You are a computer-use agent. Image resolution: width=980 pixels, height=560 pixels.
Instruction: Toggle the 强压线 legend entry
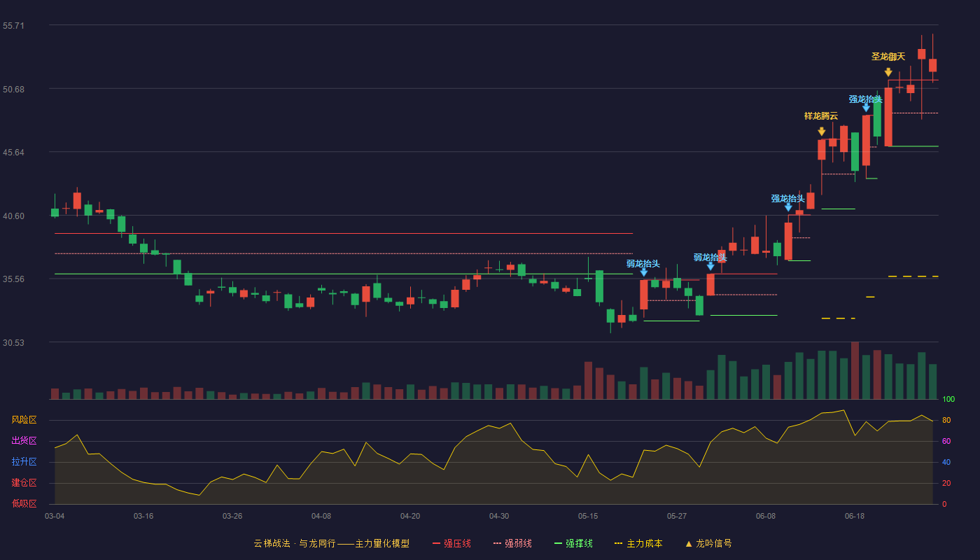[451, 543]
